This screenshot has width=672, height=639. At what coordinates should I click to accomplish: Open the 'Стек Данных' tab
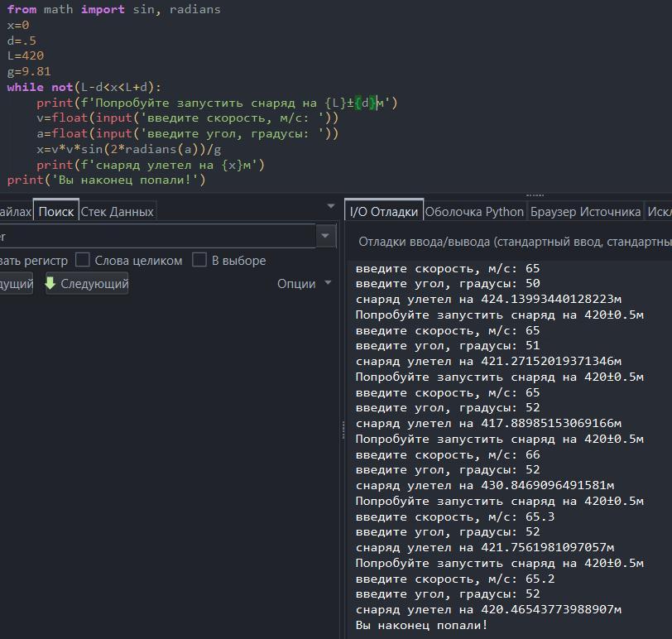click(117, 212)
